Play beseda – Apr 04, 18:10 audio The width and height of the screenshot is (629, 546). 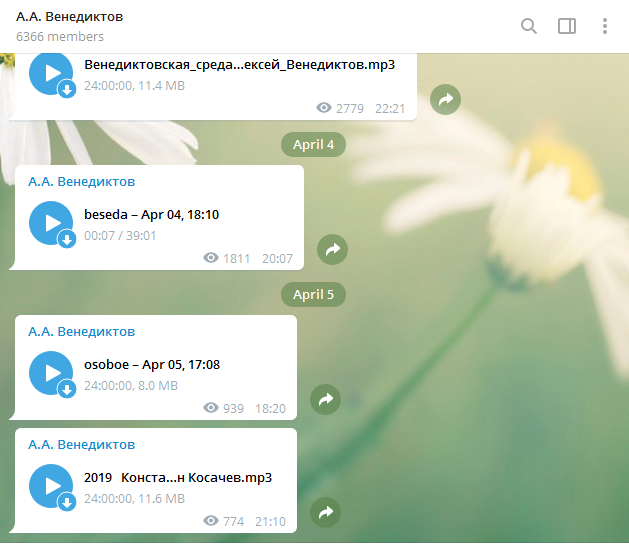[51, 223]
